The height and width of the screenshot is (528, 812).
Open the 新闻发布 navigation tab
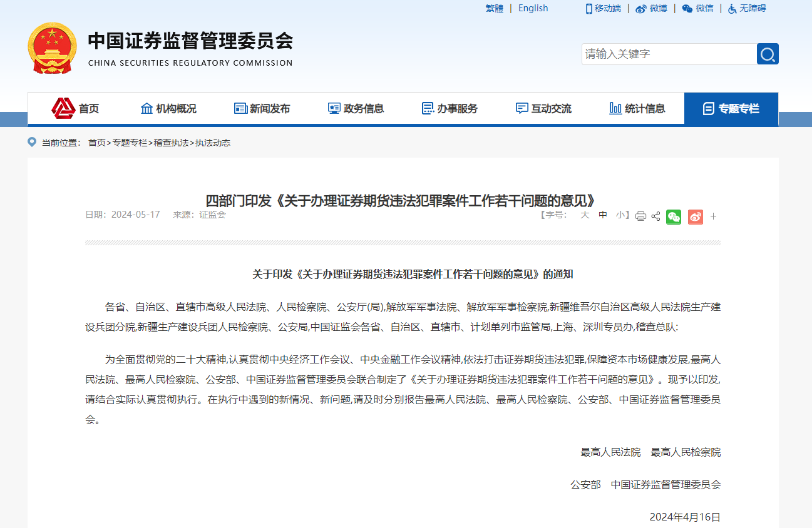(262, 109)
